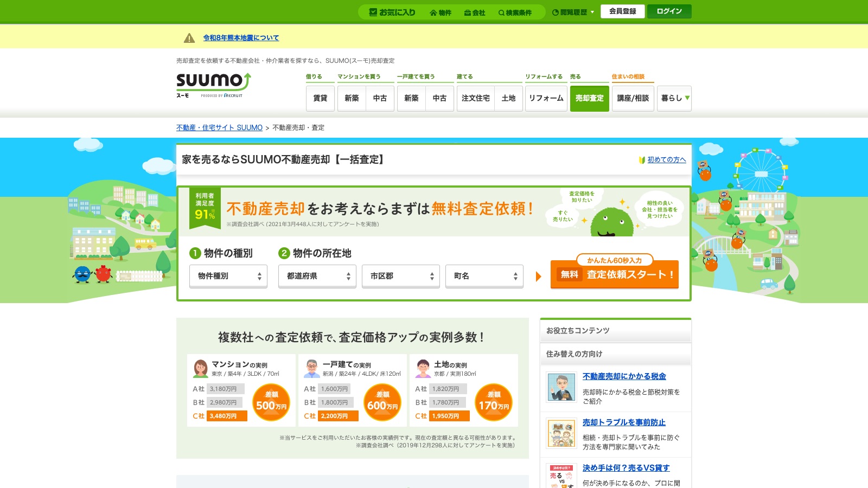Open the 物件種別 dropdown
This screenshot has height=488, width=868.
pyautogui.click(x=228, y=277)
